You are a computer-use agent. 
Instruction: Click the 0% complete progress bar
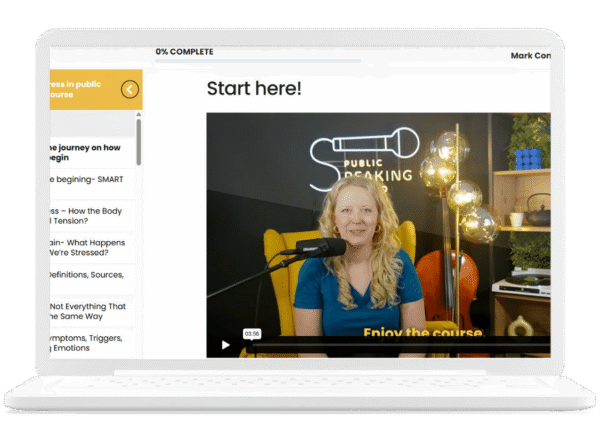[x=258, y=61]
